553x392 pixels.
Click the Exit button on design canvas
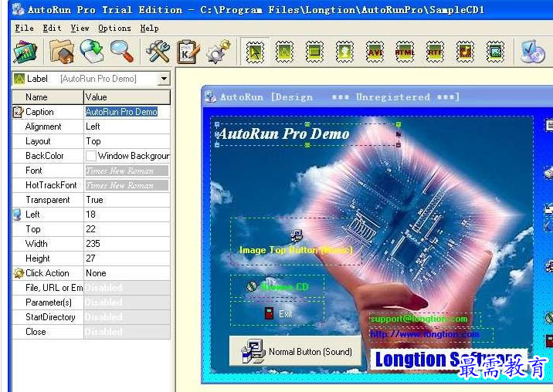coord(277,313)
